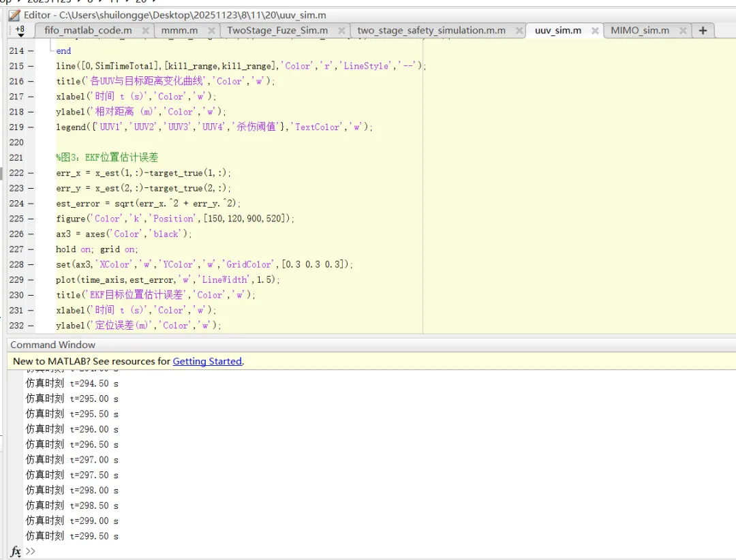Image resolution: width=736 pixels, height=560 pixels.
Task: Set breakpoint dash on line 215
Action: click(31, 66)
